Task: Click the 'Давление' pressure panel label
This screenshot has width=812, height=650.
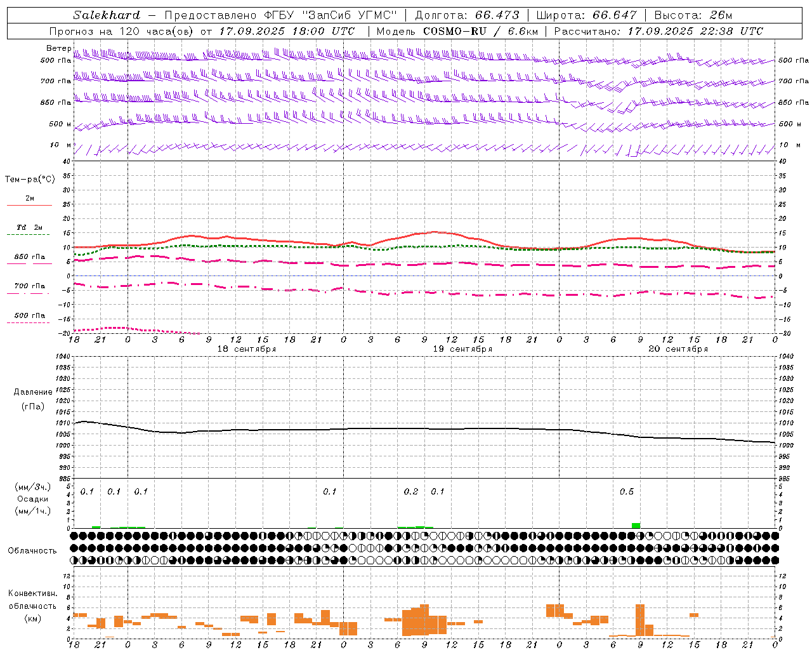Action: [x=33, y=392]
